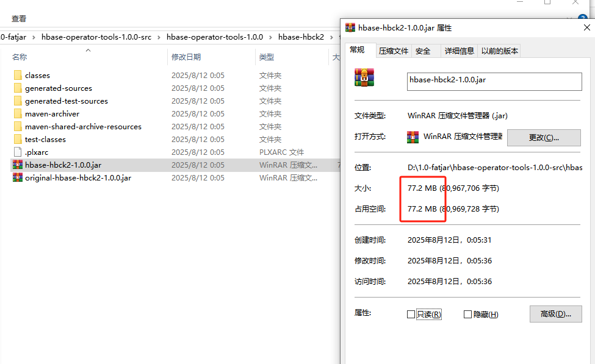Click the creation time 0:05:31 value

pos(479,240)
